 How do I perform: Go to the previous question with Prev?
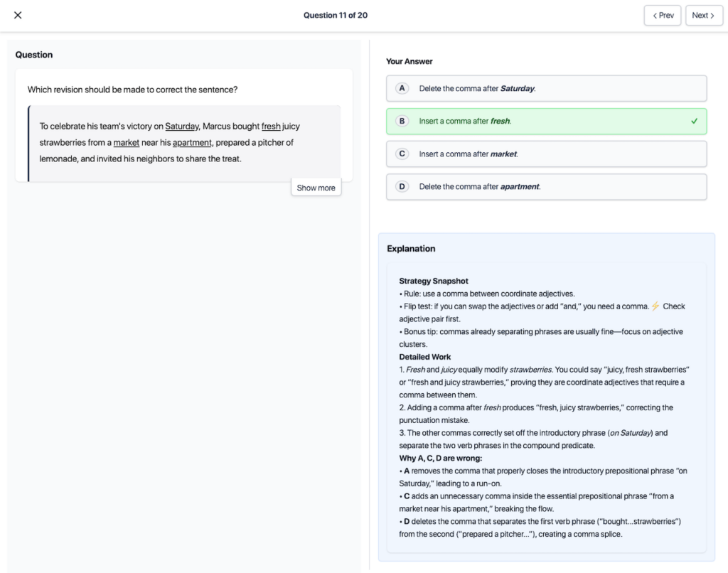click(663, 16)
